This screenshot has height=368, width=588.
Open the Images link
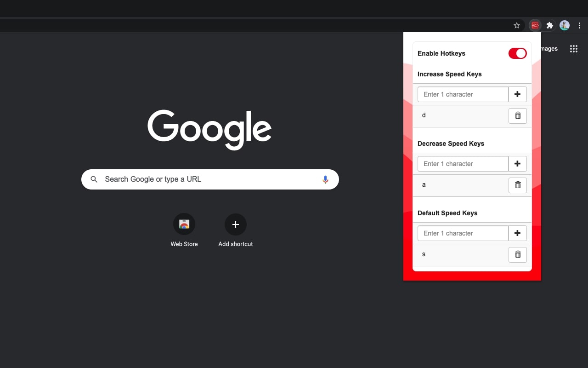pos(549,49)
